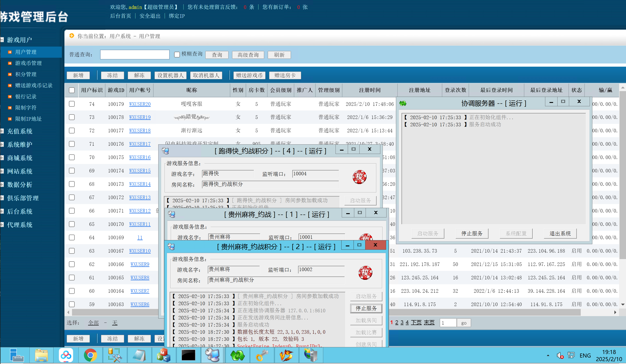Open the 银行记录 sidebar item
626x364 pixels.
pyautogui.click(x=26, y=97)
